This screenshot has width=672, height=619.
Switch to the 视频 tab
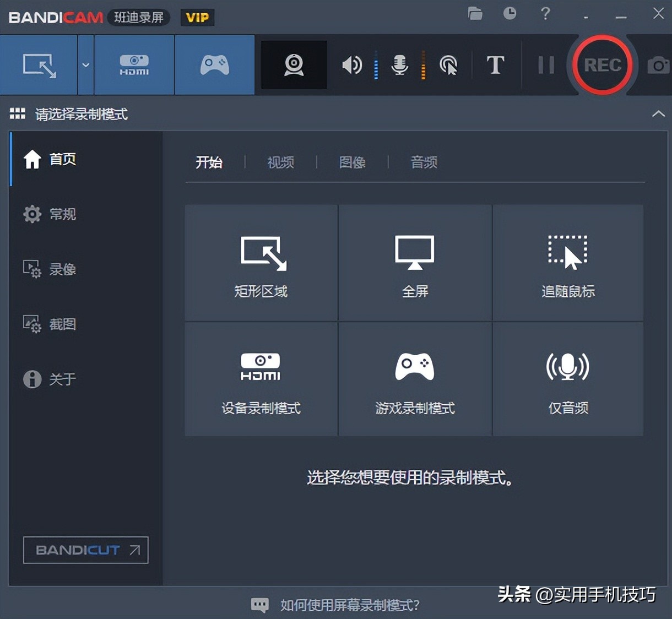[x=280, y=162]
